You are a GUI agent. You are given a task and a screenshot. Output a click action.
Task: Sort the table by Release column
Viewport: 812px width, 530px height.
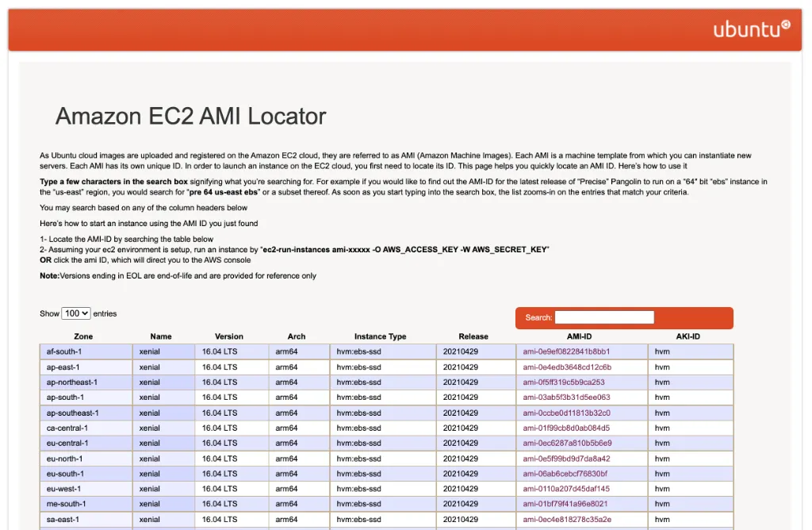476,336
